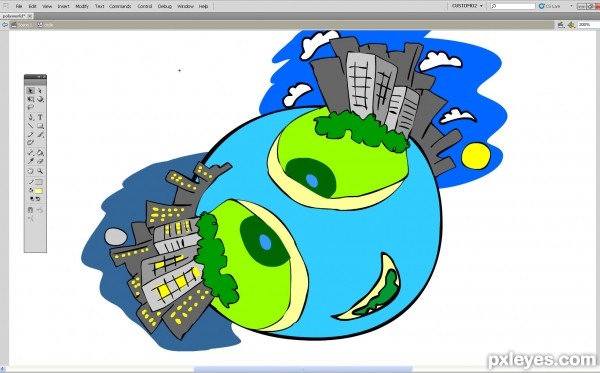Collapse the floating Tools panel
Image resolution: width=600 pixels, height=373 pixels.
pyautogui.click(x=39, y=77)
